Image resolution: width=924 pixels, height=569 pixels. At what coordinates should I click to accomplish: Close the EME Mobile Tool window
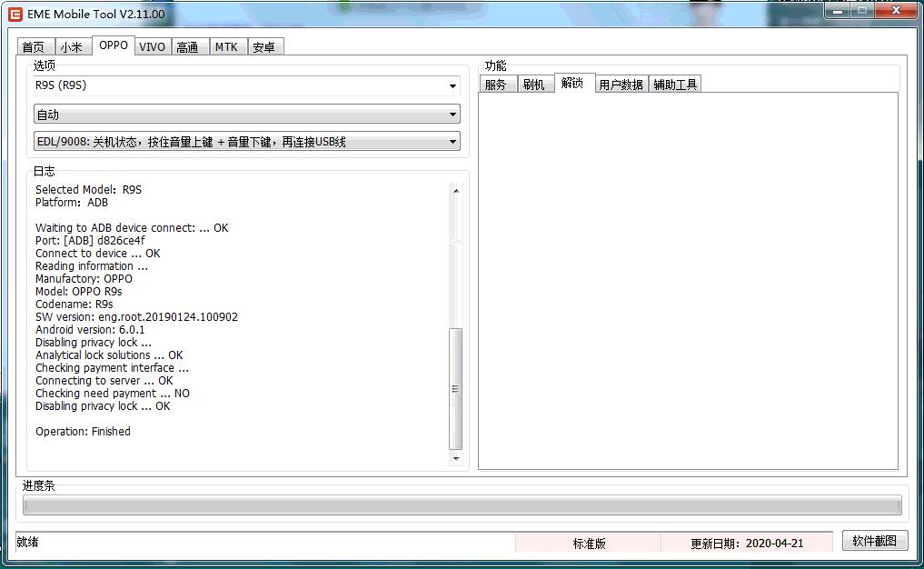point(897,11)
